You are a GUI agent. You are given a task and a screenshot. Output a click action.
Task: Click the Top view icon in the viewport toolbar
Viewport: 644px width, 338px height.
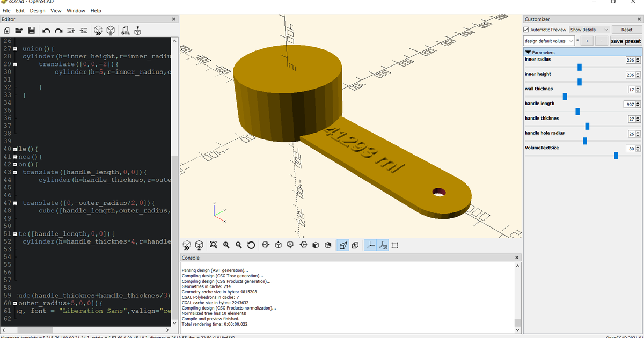(x=278, y=245)
